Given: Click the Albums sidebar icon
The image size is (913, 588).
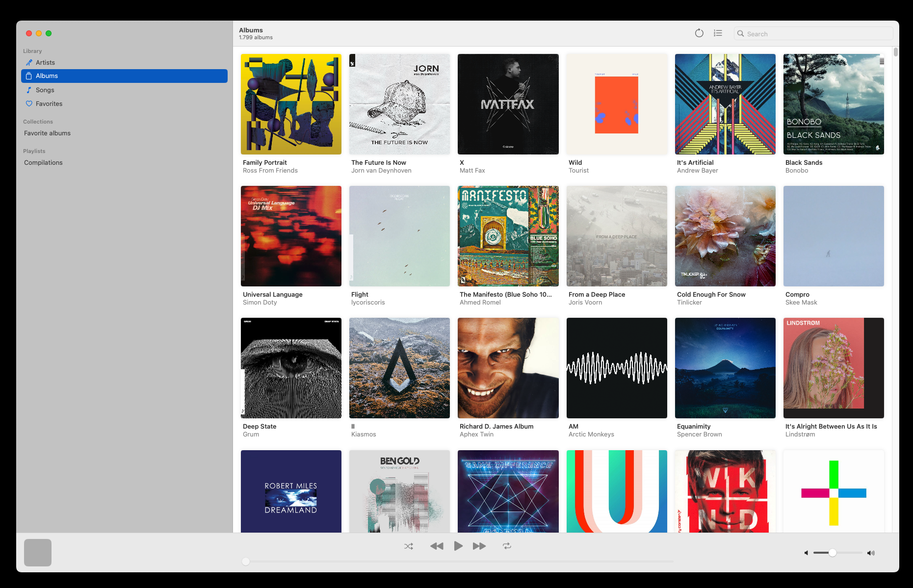Looking at the screenshot, I should 29,76.
